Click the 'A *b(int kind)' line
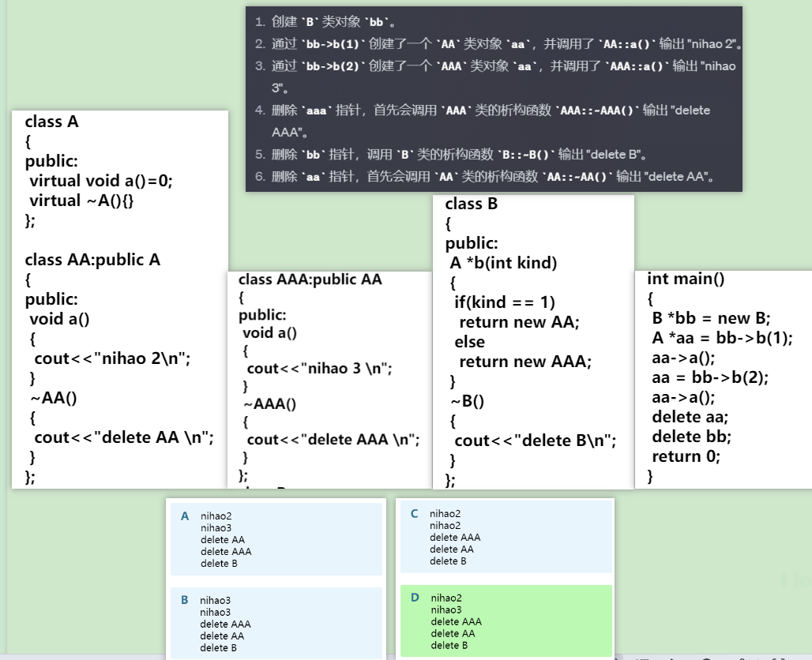812x660 pixels. 503,263
